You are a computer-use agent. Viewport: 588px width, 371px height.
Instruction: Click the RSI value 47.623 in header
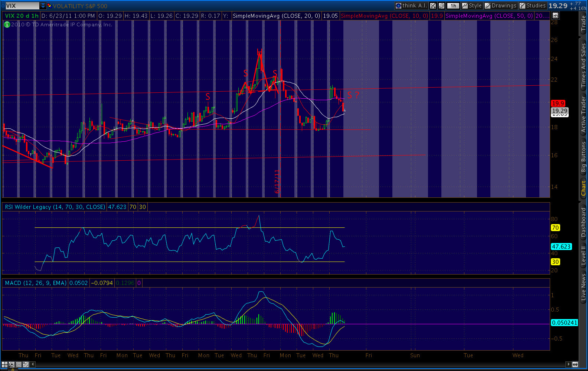click(117, 207)
